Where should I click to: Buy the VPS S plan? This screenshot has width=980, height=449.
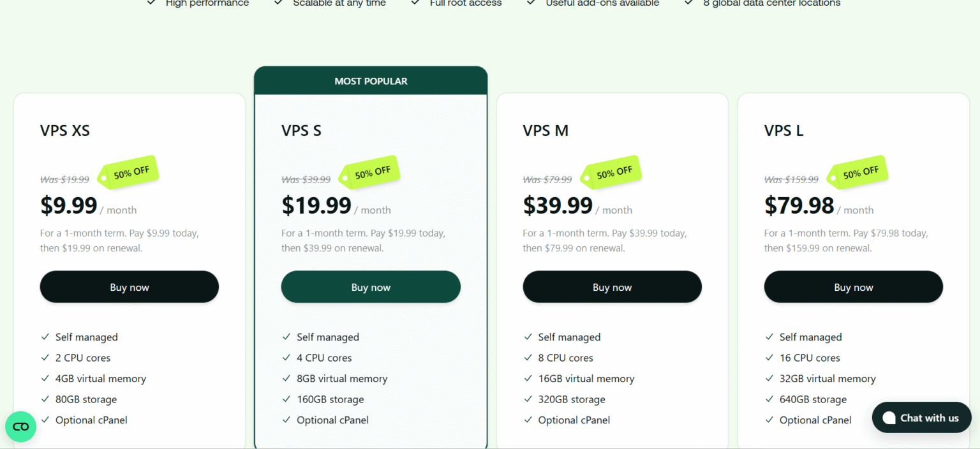(x=371, y=287)
